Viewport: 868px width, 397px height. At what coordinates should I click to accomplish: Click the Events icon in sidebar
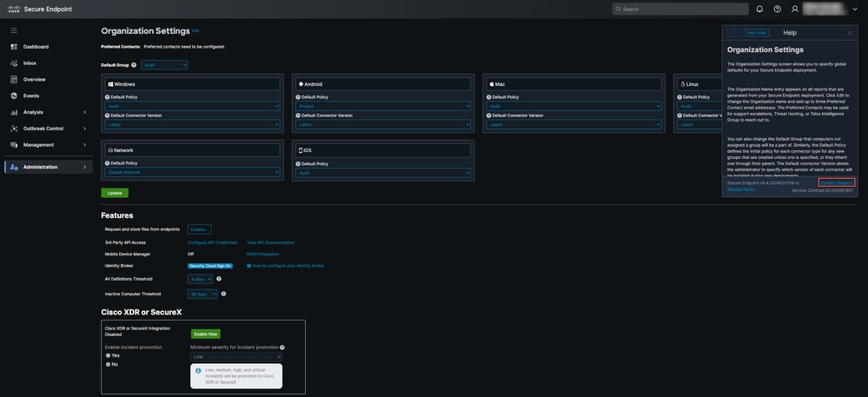pyautogui.click(x=14, y=96)
